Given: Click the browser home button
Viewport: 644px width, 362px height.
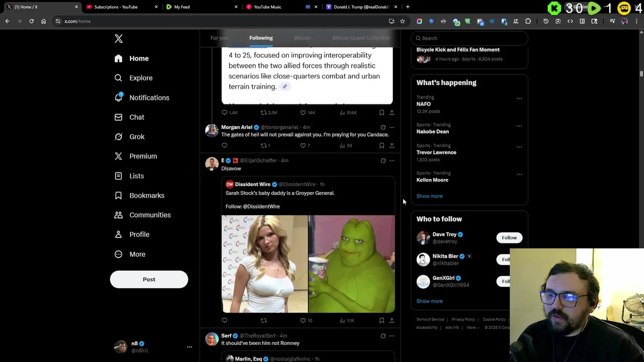Looking at the screenshot, I should 43,21.
